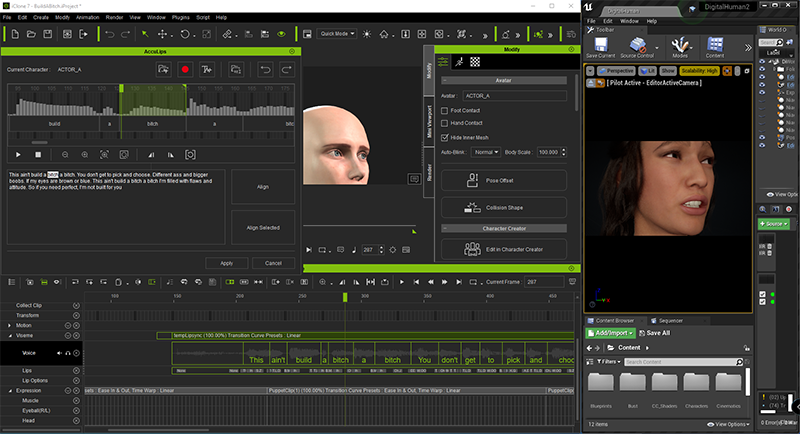Enable the Hand Contact checkbox
Viewport: 800px width, 434px height.
click(x=445, y=122)
